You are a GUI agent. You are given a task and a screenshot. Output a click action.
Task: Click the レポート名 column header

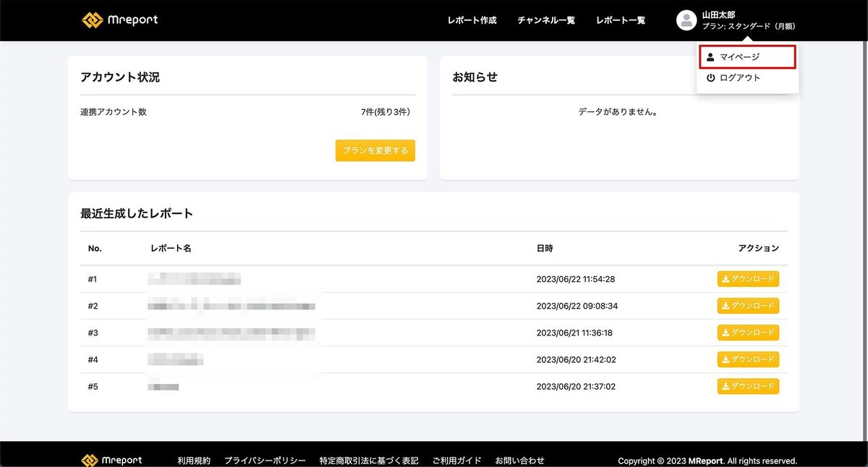171,248
